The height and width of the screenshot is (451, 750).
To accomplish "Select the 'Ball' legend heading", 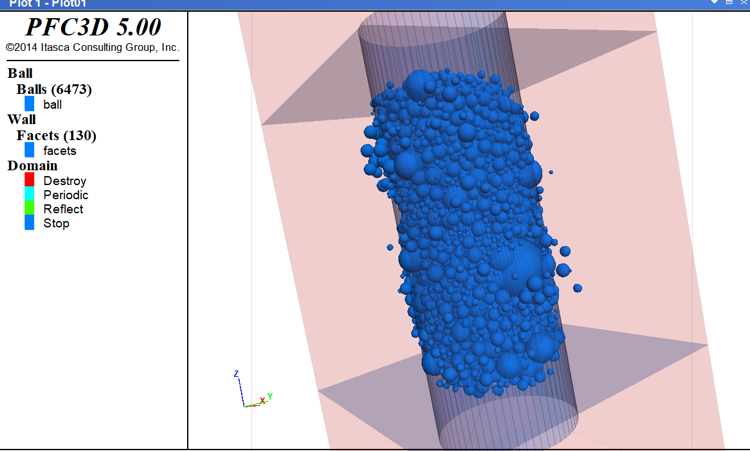I will (20, 73).
